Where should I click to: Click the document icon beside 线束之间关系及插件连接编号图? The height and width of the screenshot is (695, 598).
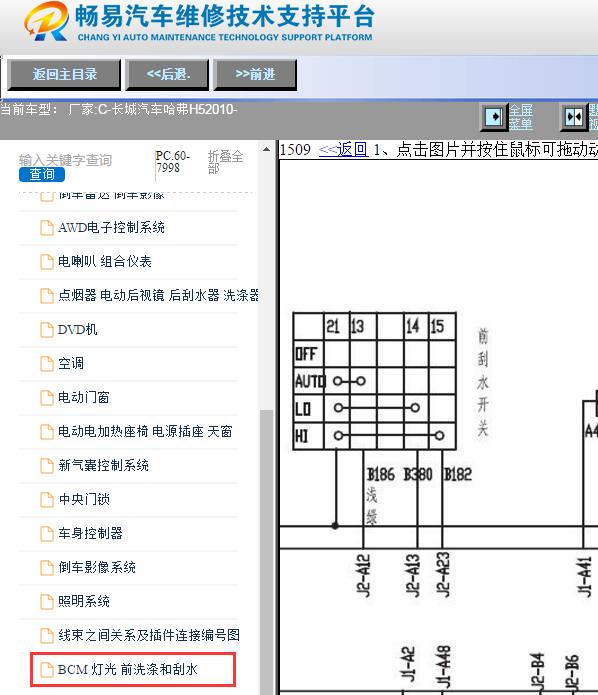coord(47,635)
